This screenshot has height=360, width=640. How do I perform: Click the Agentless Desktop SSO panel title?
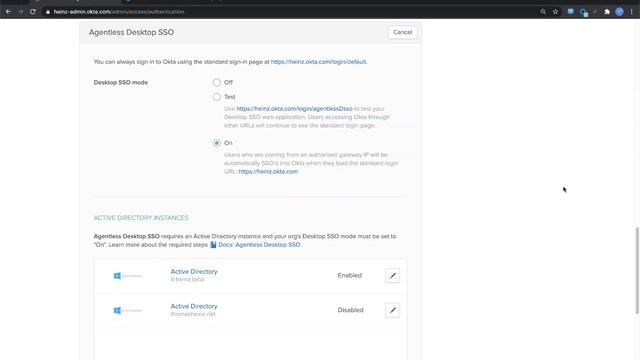coord(131,32)
